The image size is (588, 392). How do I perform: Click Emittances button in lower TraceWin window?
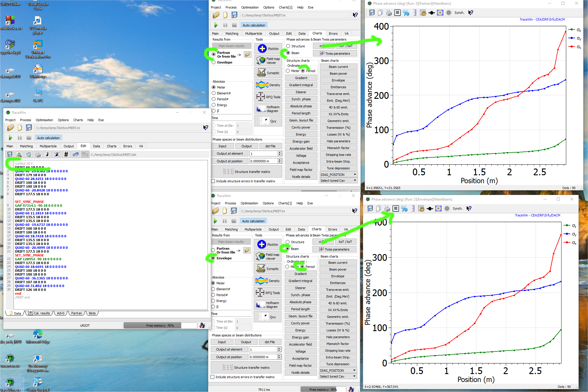coord(338,283)
